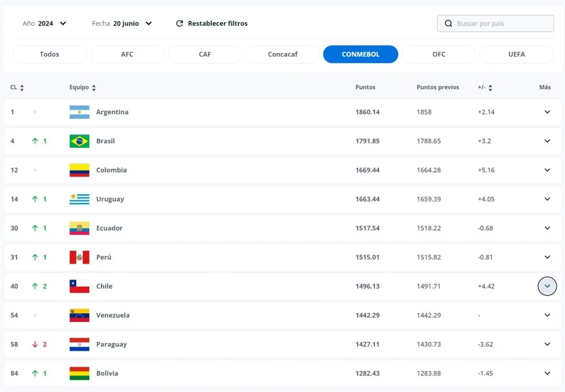Select the Todos confederation tab
Screen dimensions: 565x392
point(49,55)
